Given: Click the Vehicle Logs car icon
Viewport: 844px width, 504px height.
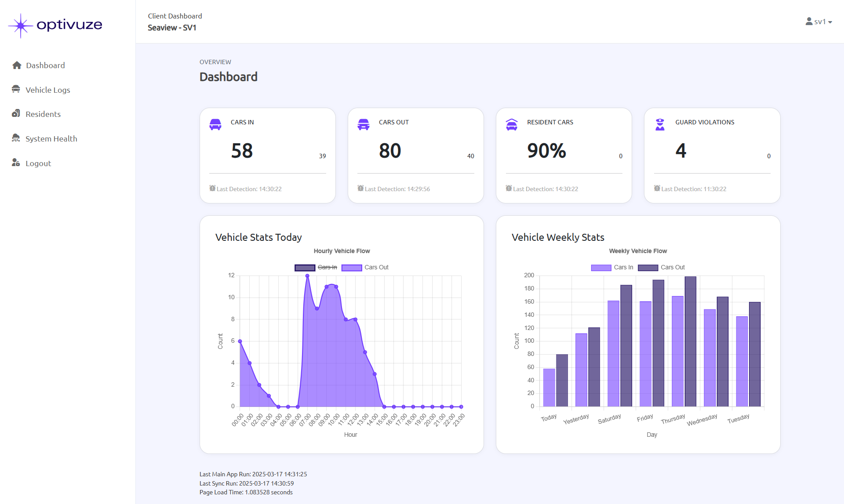Looking at the screenshot, I should point(16,89).
